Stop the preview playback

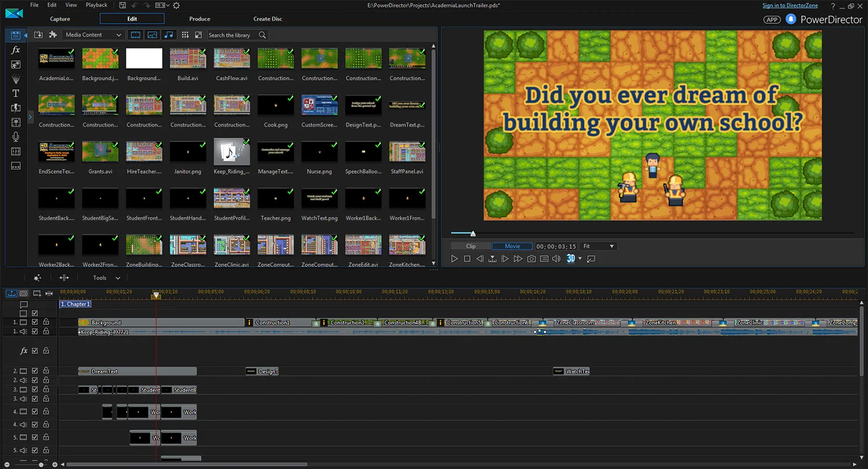(x=467, y=259)
